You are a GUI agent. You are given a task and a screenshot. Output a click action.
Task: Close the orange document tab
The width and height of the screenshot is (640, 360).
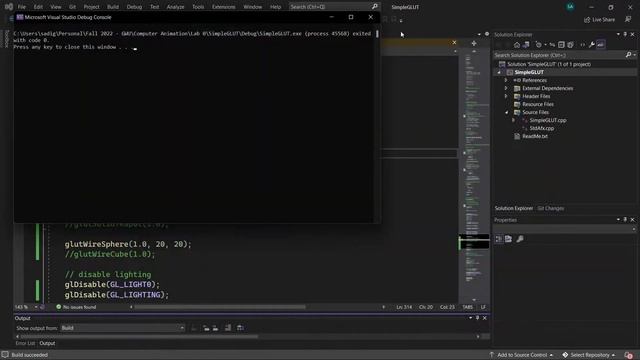454,42
